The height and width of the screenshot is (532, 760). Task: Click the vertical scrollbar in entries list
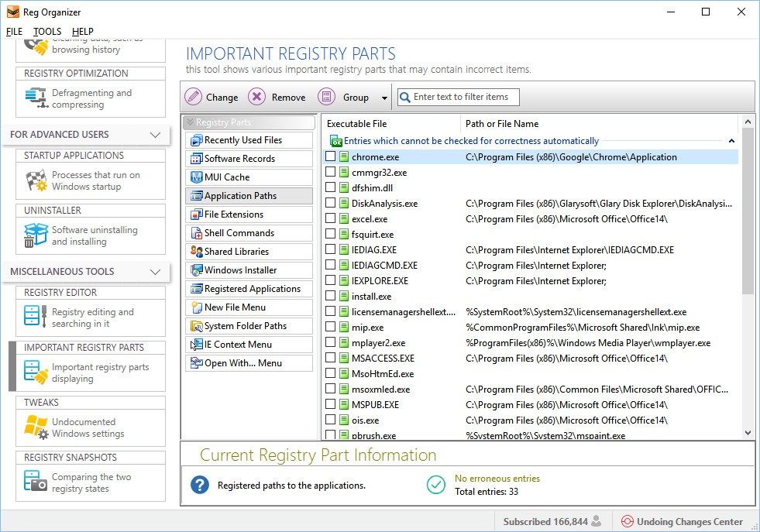click(x=748, y=209)
